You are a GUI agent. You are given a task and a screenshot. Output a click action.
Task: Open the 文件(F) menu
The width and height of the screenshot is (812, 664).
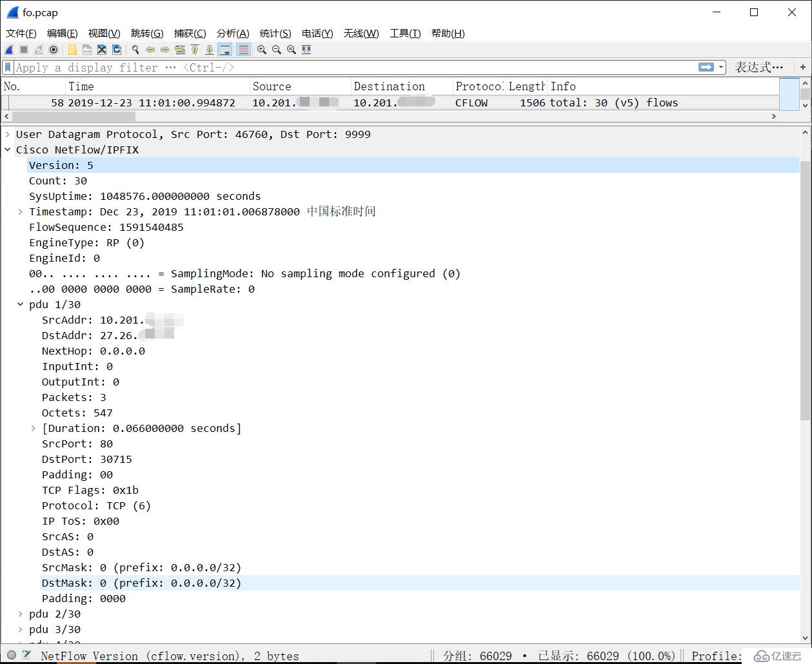point(21,34)
